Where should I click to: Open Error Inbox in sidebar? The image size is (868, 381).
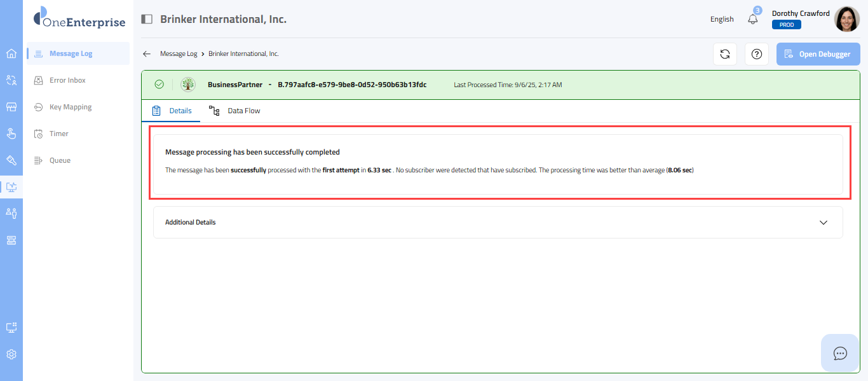pos(67,80)
